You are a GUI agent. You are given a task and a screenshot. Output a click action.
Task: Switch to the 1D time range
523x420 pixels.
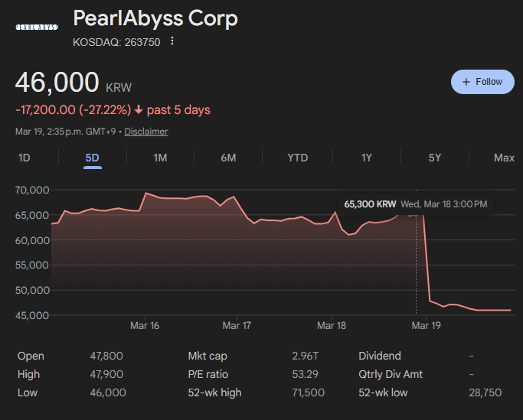click(x=25, y=158)
